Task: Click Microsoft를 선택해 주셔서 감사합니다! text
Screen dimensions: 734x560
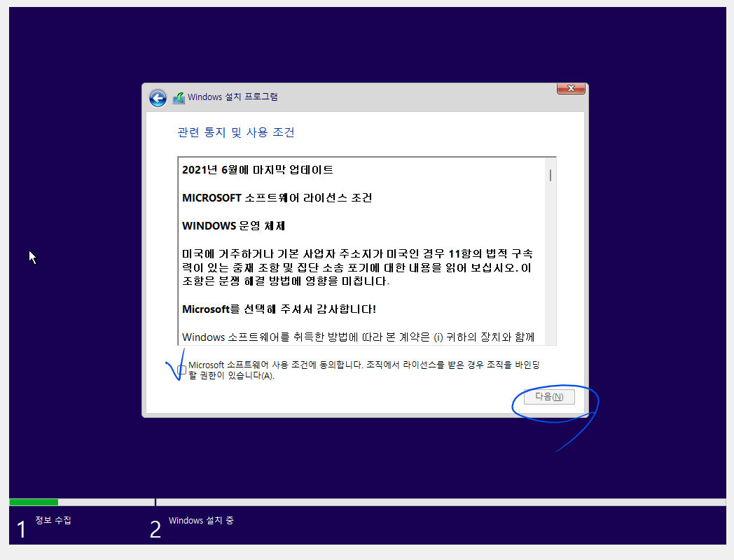Action: point(279,309)
